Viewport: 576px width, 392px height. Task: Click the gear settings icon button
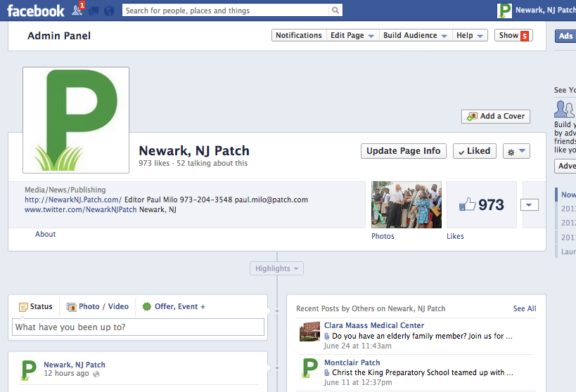click(516, 151)
